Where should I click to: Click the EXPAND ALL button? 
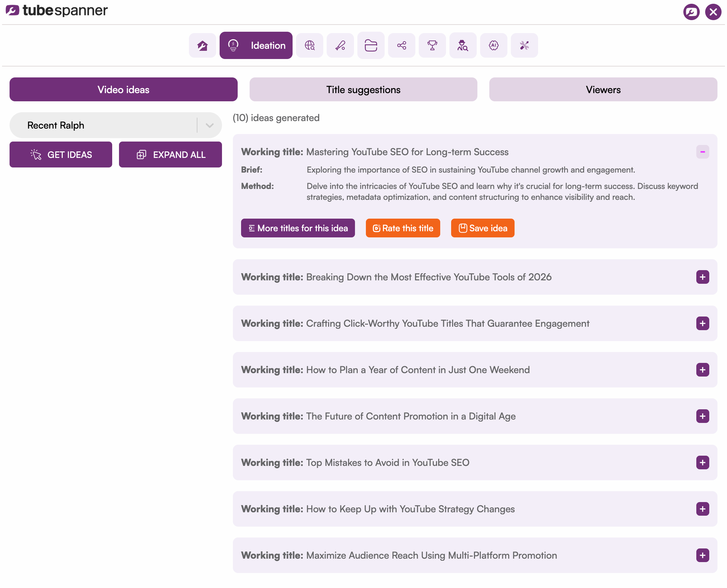[x=170, y=155]
